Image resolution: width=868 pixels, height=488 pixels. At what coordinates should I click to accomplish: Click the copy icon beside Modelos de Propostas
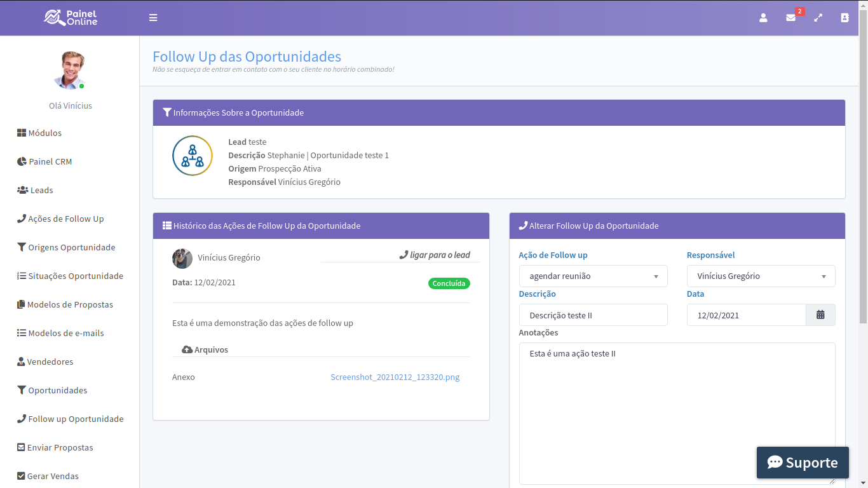tap(21, 304)
